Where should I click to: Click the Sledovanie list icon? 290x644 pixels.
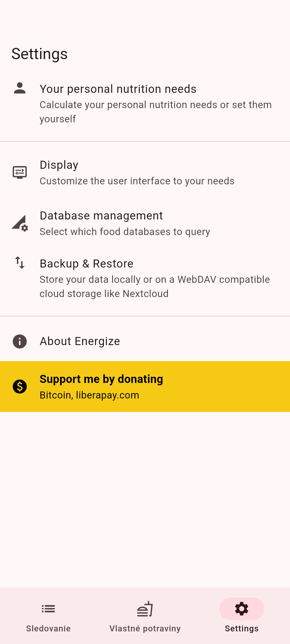point(48,609)
